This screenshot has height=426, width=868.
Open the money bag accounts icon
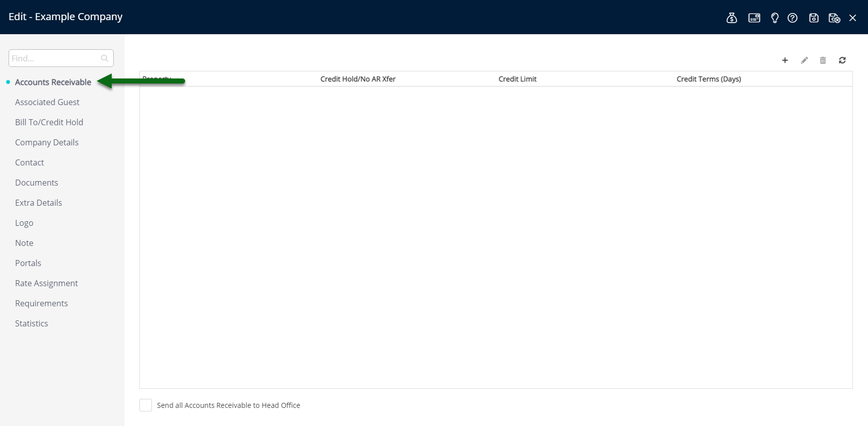[732, 18]
